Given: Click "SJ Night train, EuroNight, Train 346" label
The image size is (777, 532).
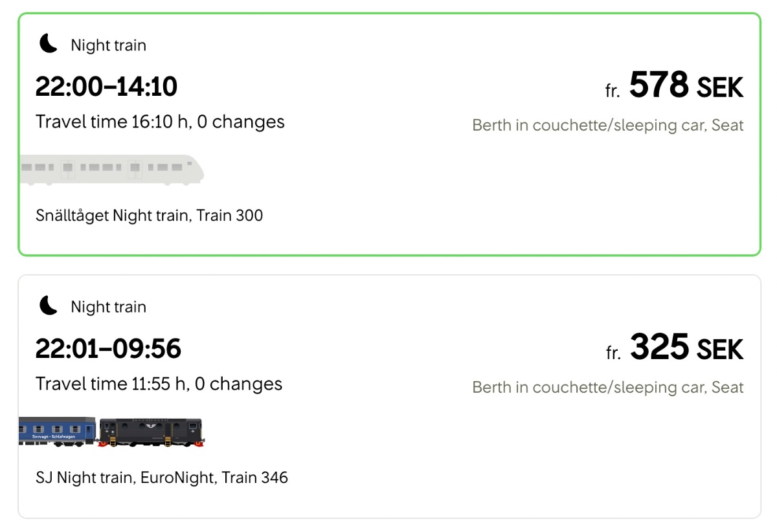Looking at the screenshot, I should tap(162, 478).
